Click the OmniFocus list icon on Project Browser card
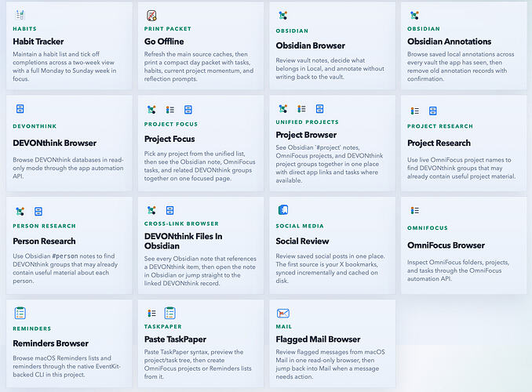Viewport: 532px width, 392px height. click(301, 108)
